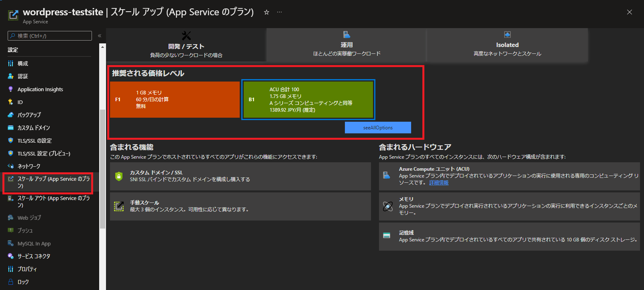Click the 記憶域 storage icon

click(387, 235)
